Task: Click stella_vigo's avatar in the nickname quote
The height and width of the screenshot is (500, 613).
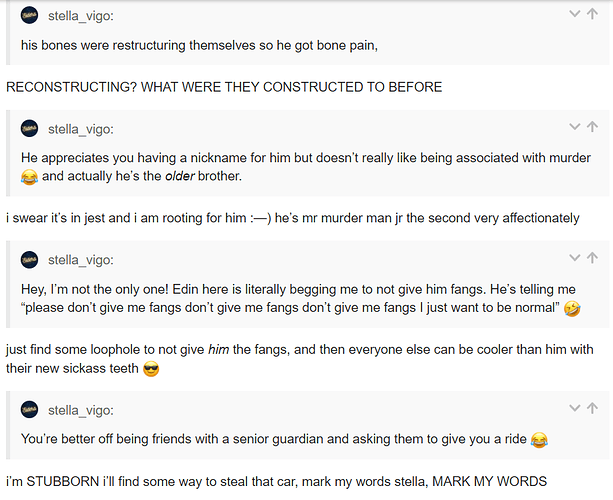Action: (30, 128)
